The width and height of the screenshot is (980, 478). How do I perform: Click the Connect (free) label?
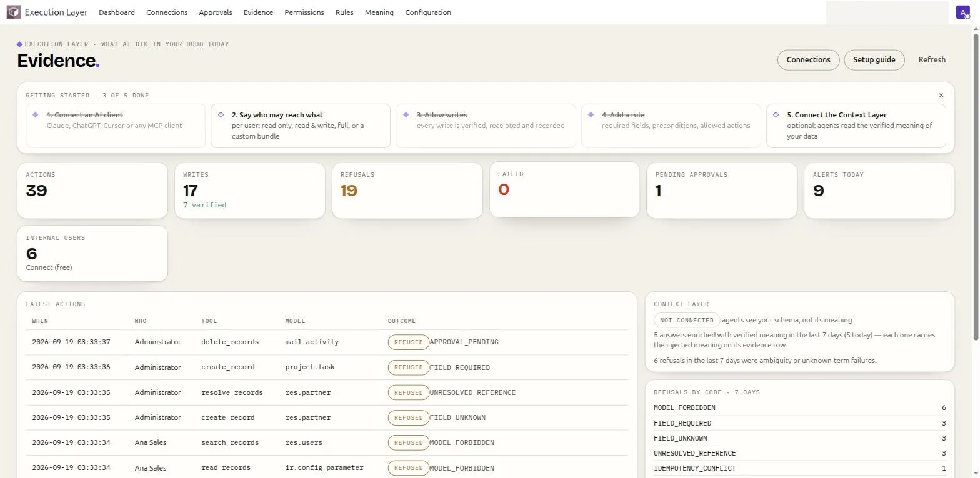tap(49, 268)
